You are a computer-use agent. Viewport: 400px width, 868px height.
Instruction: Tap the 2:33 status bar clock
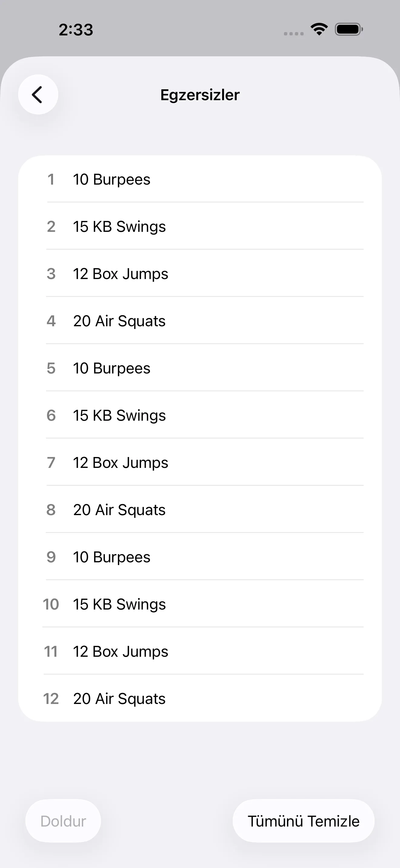pyautogui.click(x=76, y=30)
